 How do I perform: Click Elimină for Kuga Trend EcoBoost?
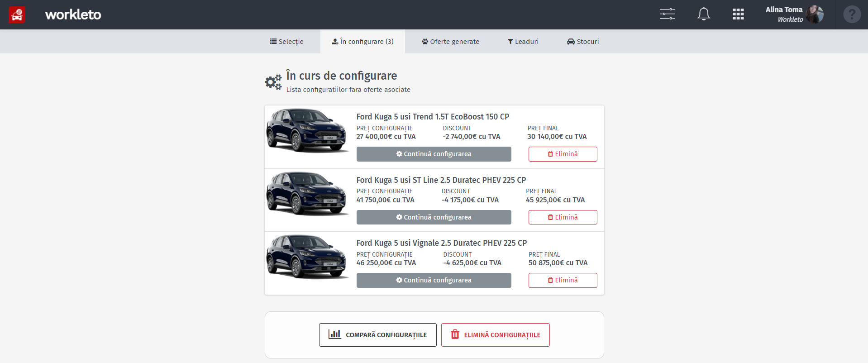563,154
